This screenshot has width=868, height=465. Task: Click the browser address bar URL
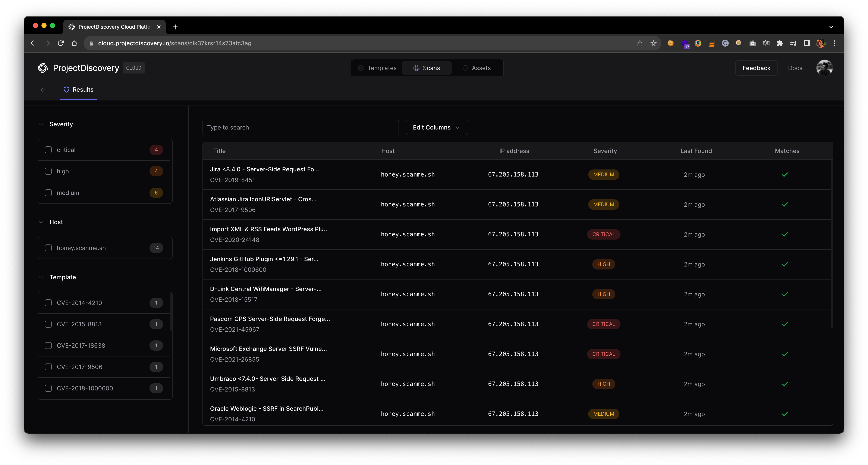(174, 43)
